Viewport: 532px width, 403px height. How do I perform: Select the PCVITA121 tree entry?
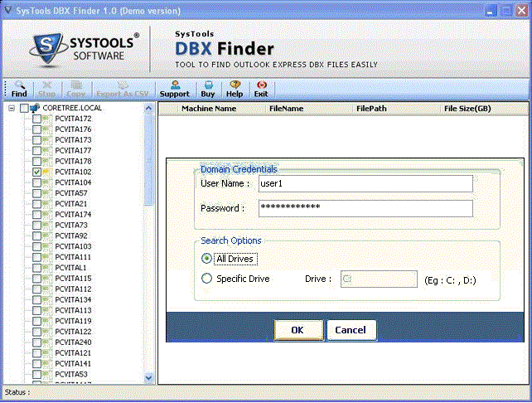(x=73, y=353)
